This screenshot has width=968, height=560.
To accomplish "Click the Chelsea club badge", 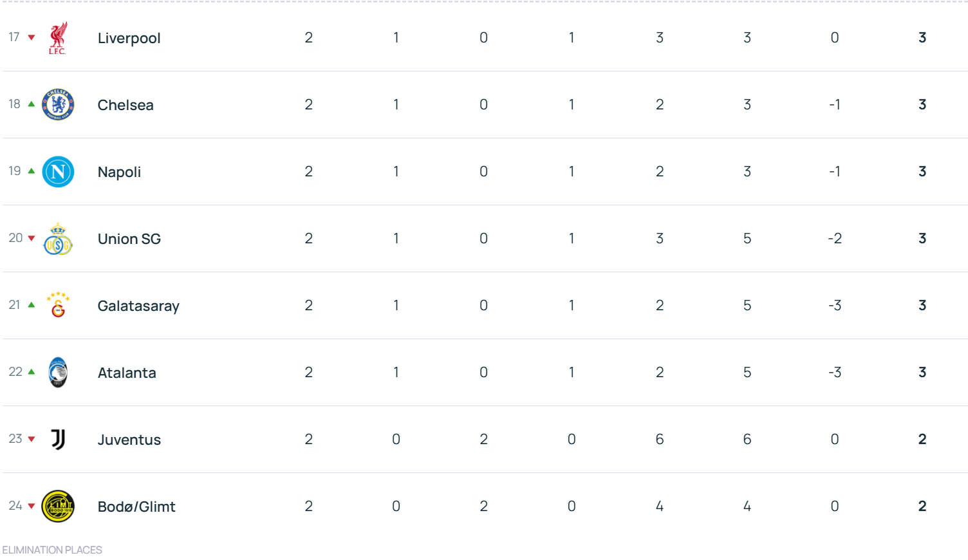I will pos(58,105).
